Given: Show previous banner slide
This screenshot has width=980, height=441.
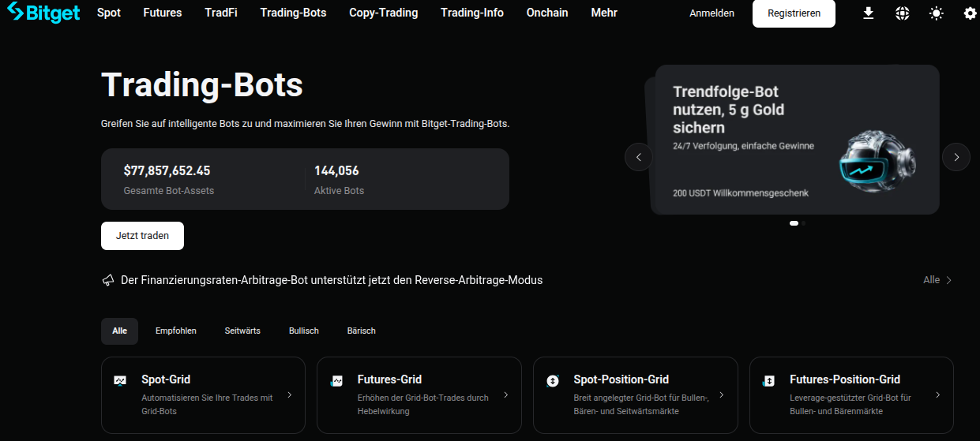Looking at the screenshot, I should click(x=639, y=157).
